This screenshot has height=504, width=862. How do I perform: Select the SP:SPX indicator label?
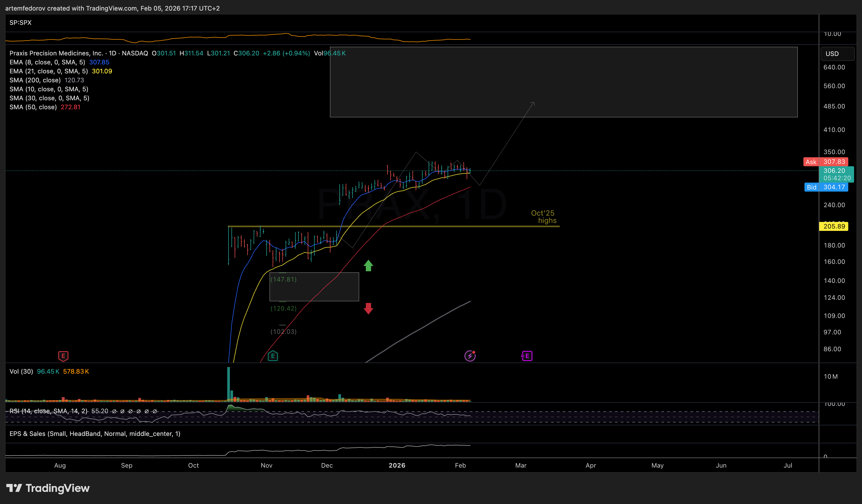21,23
